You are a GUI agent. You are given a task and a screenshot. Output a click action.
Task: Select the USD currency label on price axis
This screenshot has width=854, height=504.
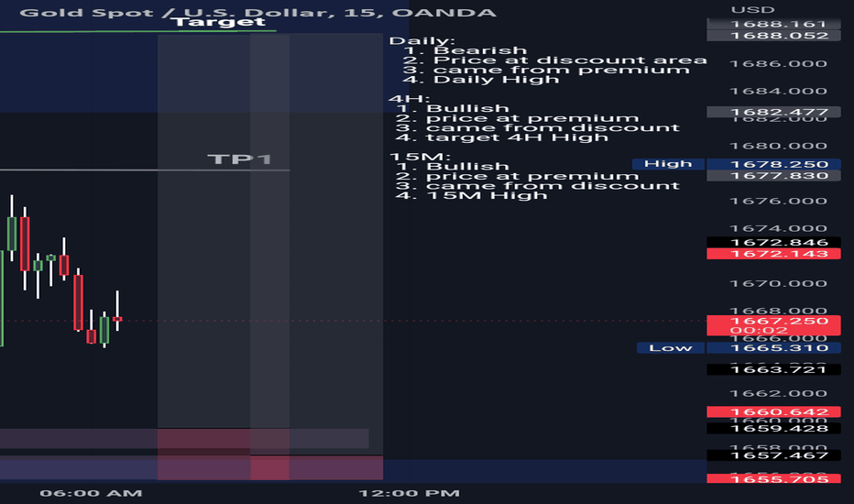click(x=752, y=10)
